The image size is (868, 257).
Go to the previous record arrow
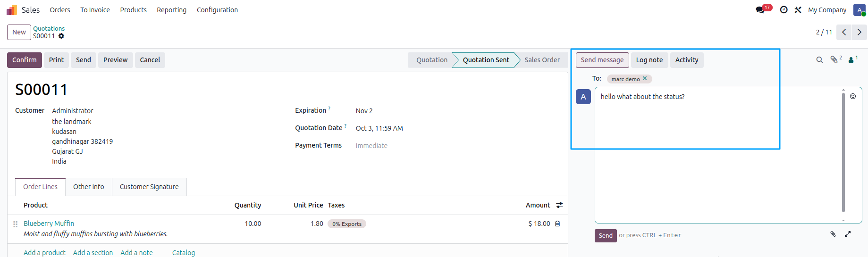pos(844,32)
